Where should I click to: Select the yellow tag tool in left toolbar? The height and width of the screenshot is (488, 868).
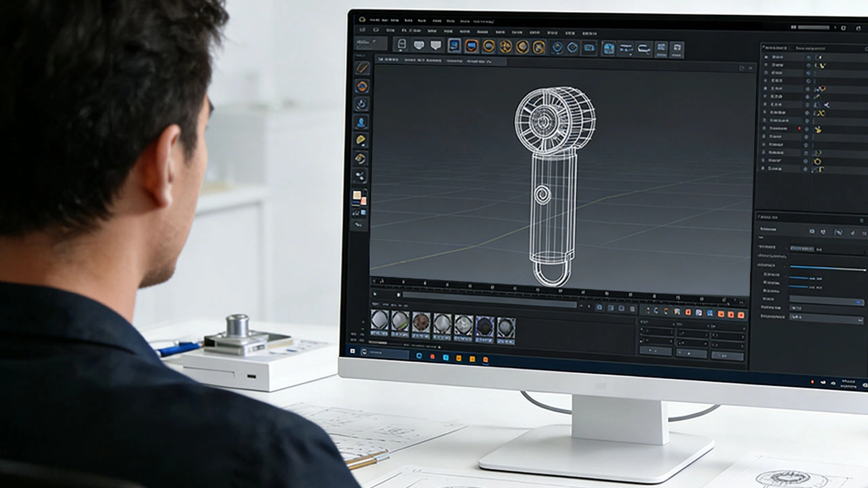tap(361, 140)
